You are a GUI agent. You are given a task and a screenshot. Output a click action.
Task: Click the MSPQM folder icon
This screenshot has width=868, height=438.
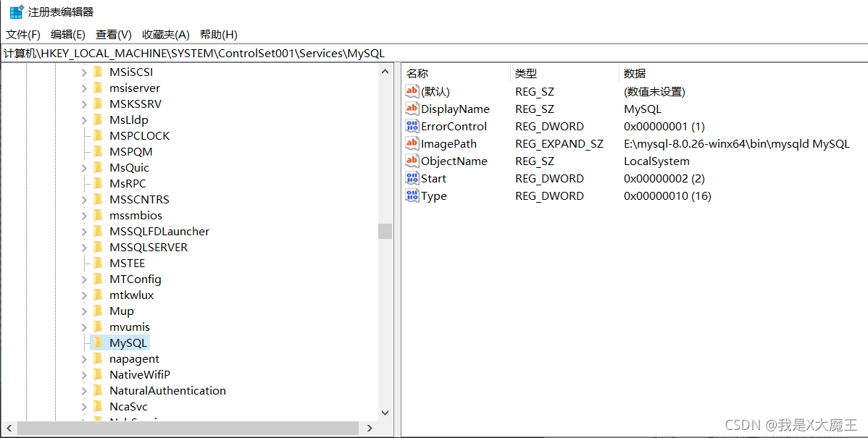pyautogui.click(x=98, y=151)
